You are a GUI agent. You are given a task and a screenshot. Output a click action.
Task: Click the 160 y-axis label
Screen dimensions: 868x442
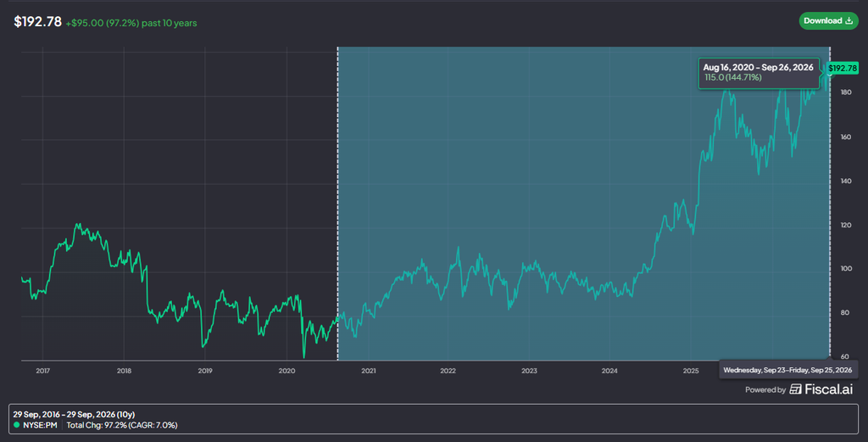tap(846, 137)
